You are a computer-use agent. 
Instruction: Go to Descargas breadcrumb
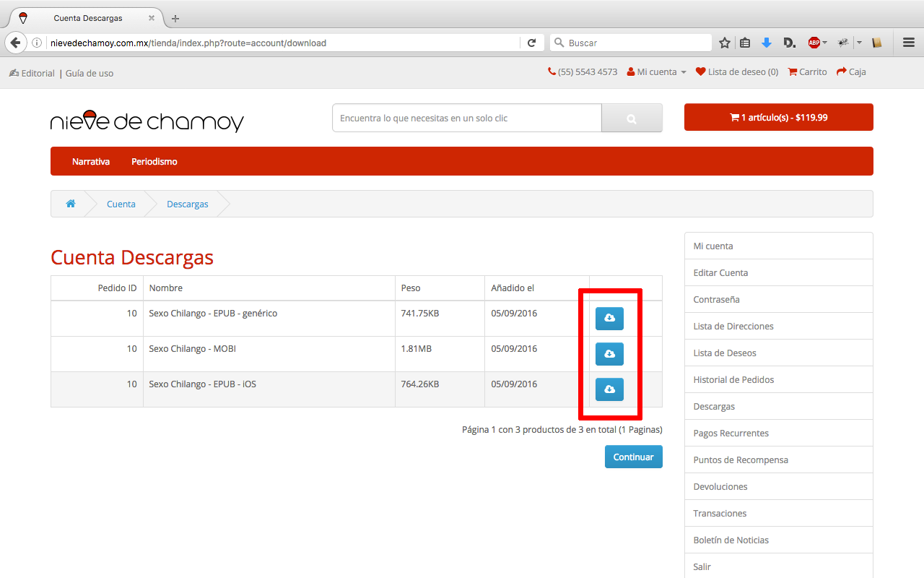pyautogui.click(x=188, y=204)
